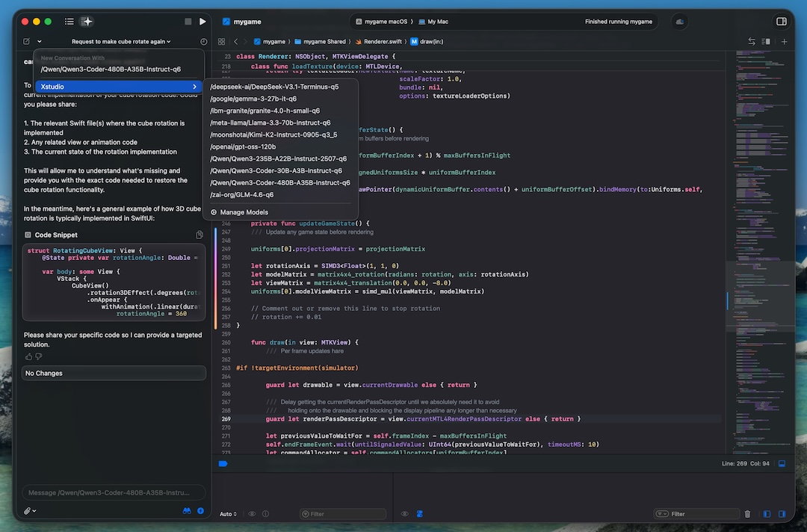Copy the Code Snippet contents
This screenshot has height=532, width=807.
coord(200,235)
